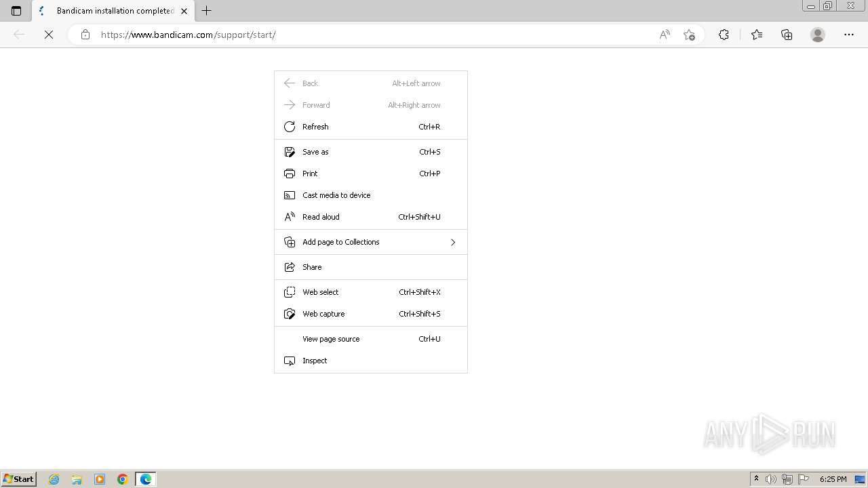Image resolution: width=868 pixels, height=488 pixels.
Task: Click the Web capture camera icon
Action: 290,314
